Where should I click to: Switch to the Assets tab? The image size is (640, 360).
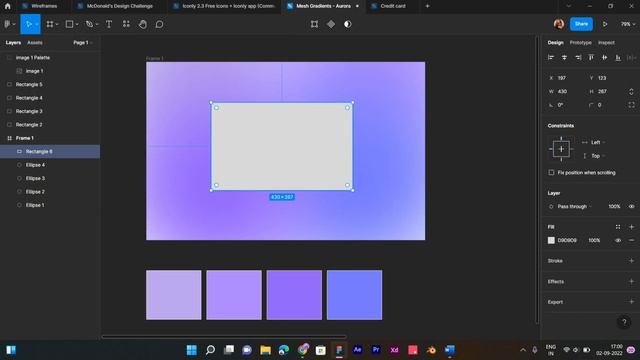point(35,42)
